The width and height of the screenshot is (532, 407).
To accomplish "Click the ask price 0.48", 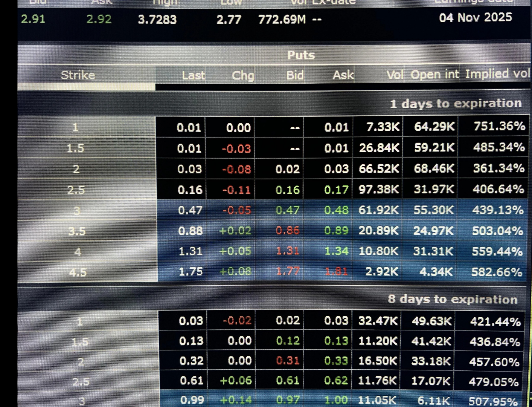I will point(336,210).
